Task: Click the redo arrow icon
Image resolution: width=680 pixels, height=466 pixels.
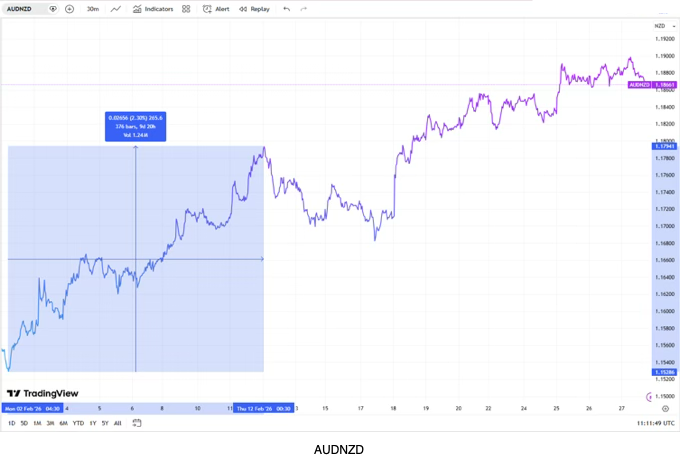Action: click(304, 9)
